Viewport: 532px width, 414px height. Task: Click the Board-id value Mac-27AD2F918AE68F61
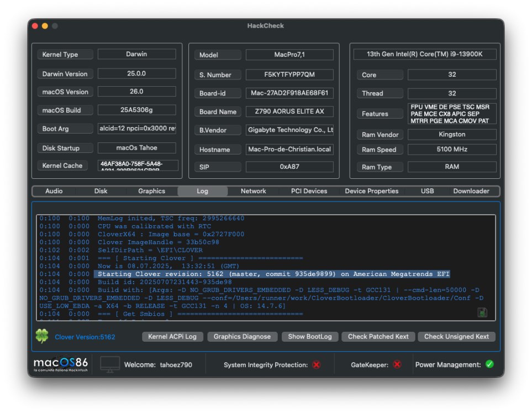pos(289,93)
